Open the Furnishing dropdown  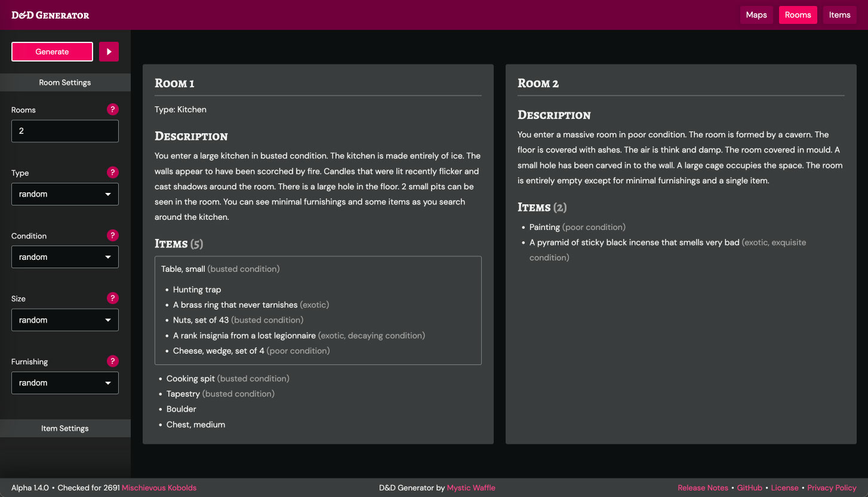(x=64, y=382)
